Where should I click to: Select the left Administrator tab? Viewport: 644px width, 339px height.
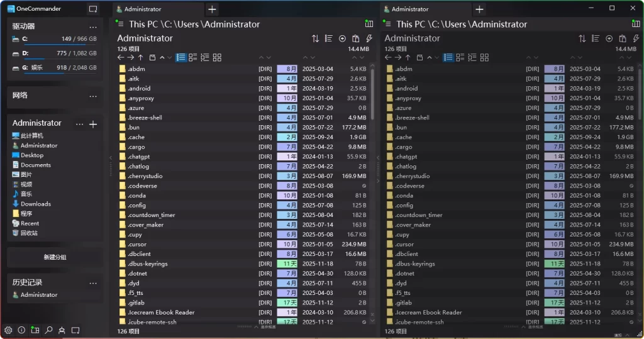(x=158, y=9)
